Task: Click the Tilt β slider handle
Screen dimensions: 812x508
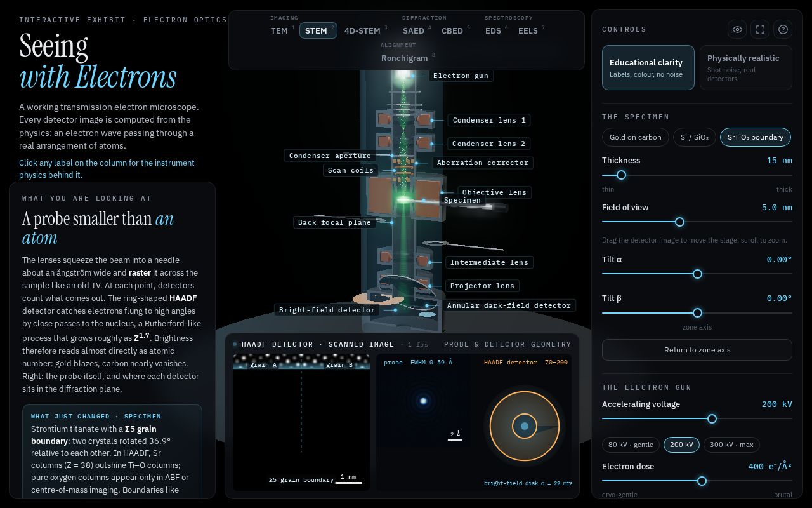Action: click(697, 313)
